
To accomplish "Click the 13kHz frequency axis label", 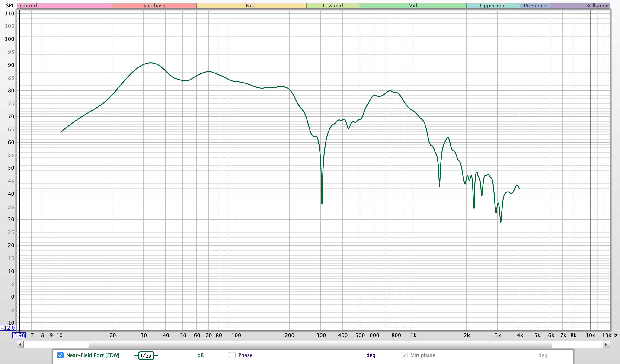I will (610, 335).
